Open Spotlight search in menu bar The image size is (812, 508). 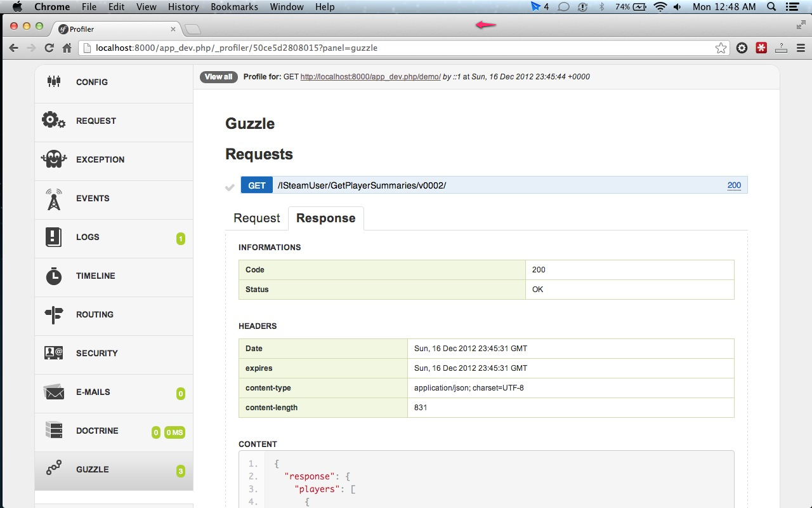(x=771, y=7)
